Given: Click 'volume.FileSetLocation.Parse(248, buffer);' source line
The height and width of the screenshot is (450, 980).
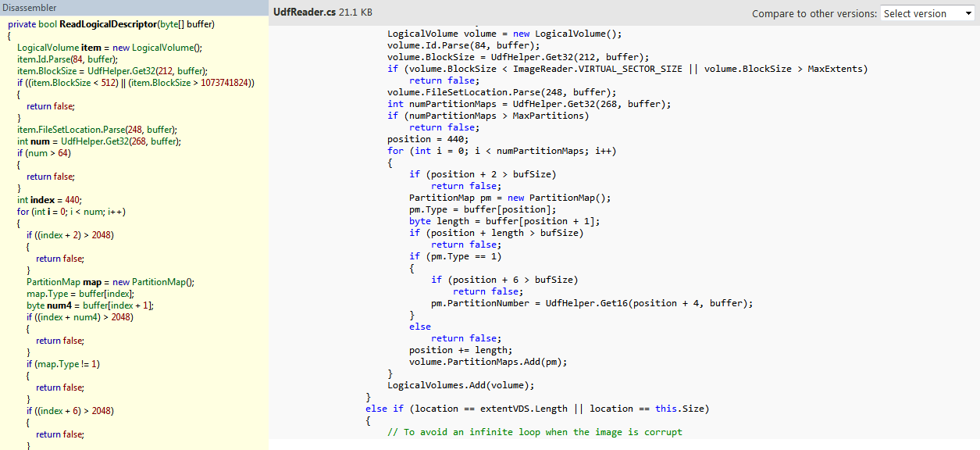Looking at the screenshot, I should (x=502, y=92).
